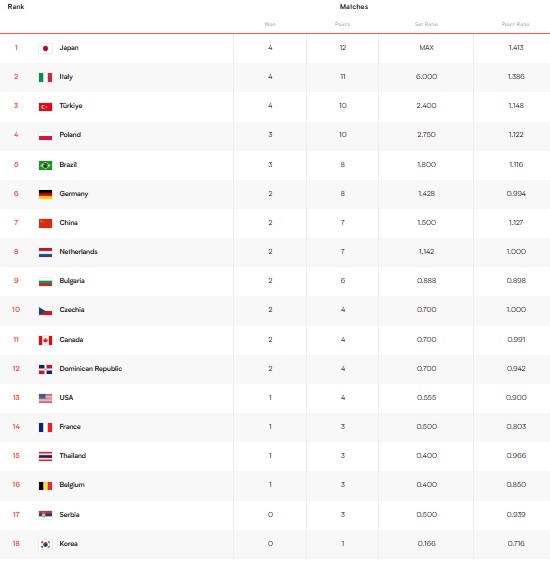The height and width of the screenshot is (562, 550).
Task: Click the USA flag icon
Action: [46, 398]
